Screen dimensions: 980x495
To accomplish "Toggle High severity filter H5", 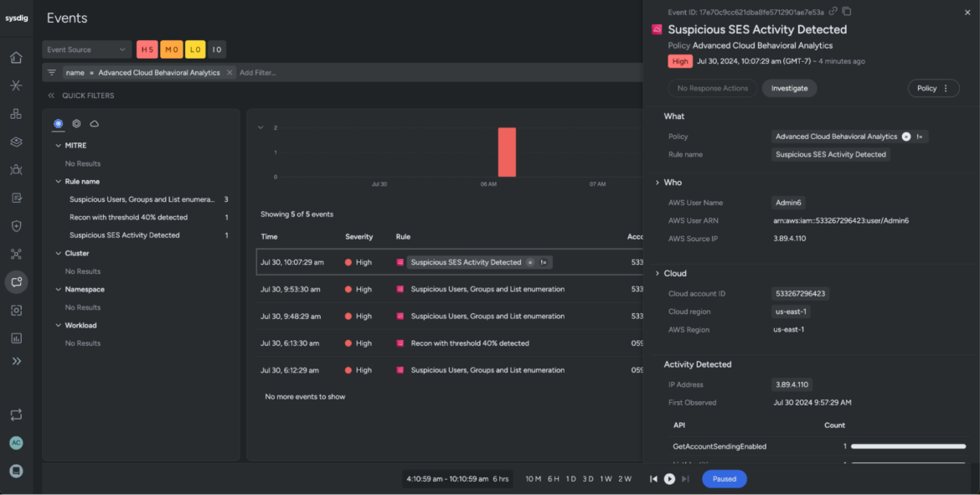I will click(147, 49).
